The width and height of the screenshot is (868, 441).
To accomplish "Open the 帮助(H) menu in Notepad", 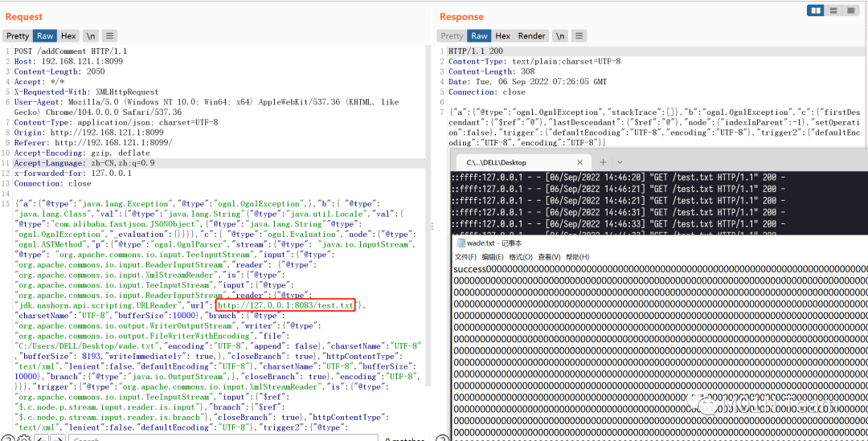I will tap(577, 257).
